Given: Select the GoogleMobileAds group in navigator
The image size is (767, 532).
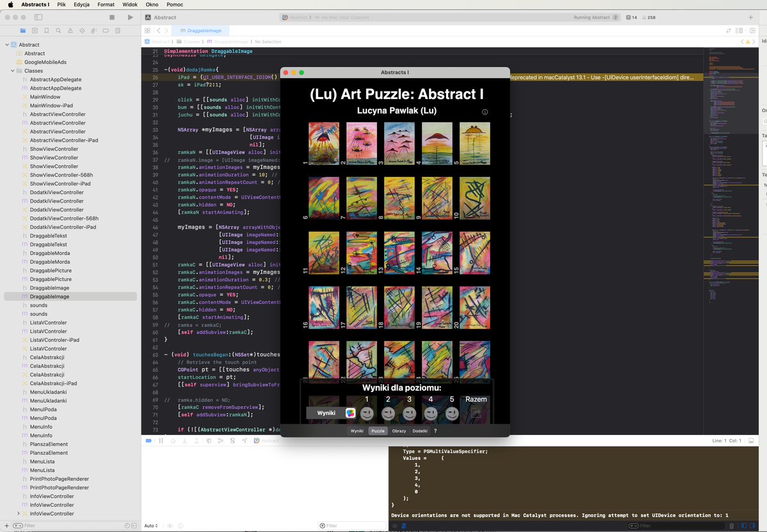Looking at the screenshot, I should coord(45,62).
